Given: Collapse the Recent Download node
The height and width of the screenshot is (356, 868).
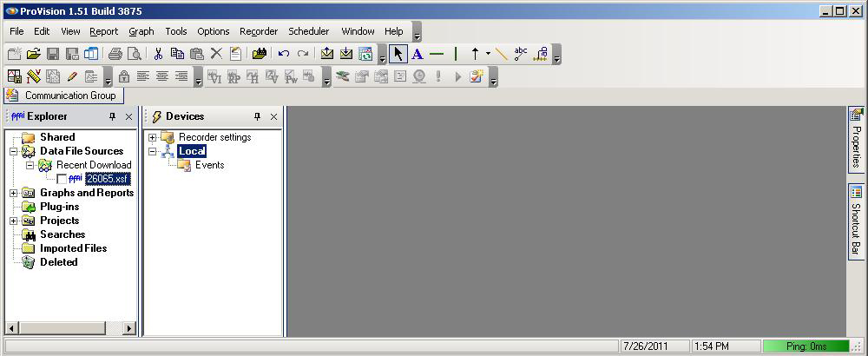Looking at the screenshot, I should tap(30, 165).
